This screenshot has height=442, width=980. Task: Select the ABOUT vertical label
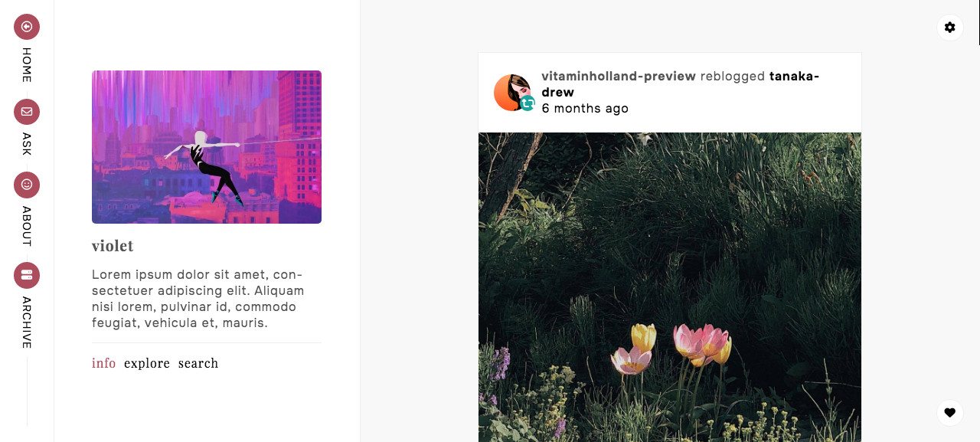[x=27, y=226]
